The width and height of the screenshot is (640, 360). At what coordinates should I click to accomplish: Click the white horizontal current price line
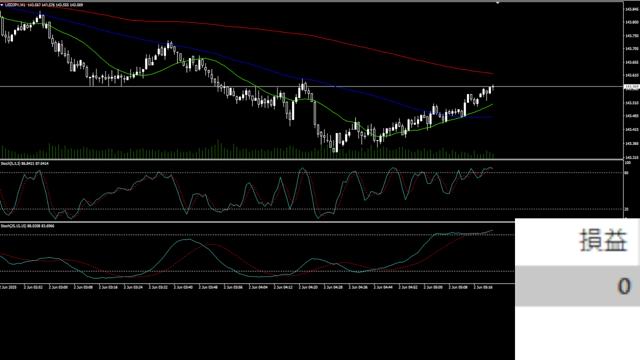(312, 87)
